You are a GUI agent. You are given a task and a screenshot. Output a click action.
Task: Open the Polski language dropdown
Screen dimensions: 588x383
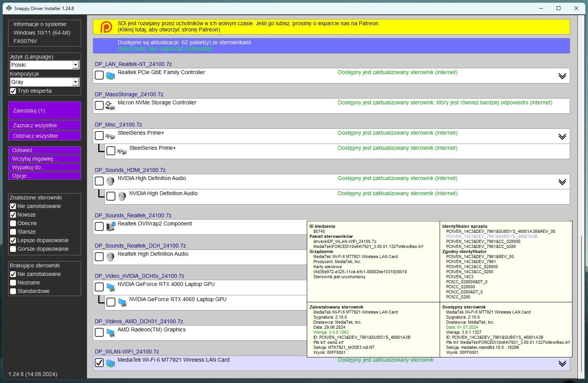[76, 65]
